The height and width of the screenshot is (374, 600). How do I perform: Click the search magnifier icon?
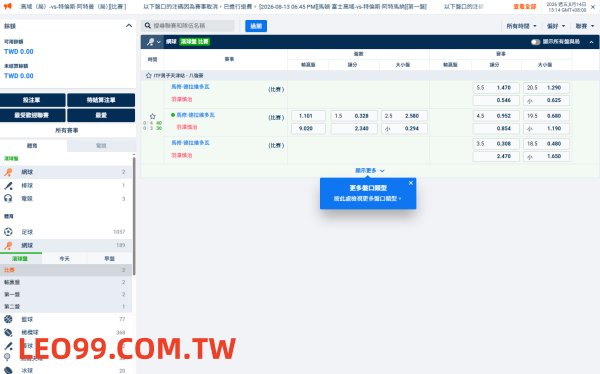[x=148, y=26]
